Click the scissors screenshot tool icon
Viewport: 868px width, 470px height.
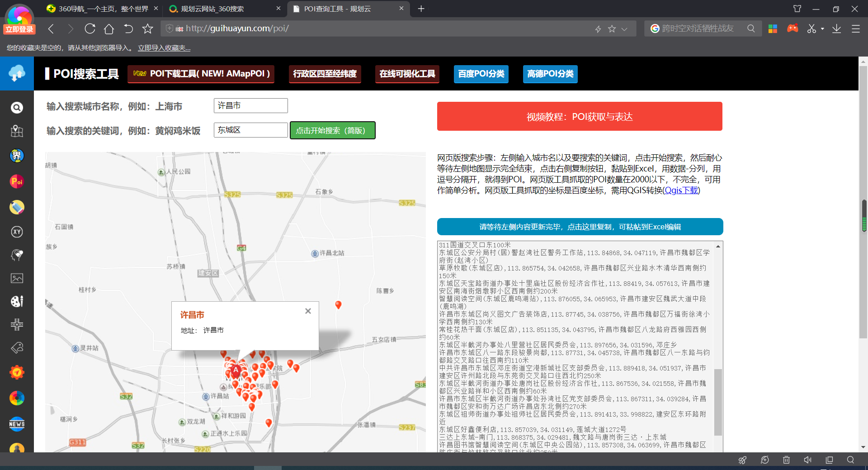(x=811, y=29)
